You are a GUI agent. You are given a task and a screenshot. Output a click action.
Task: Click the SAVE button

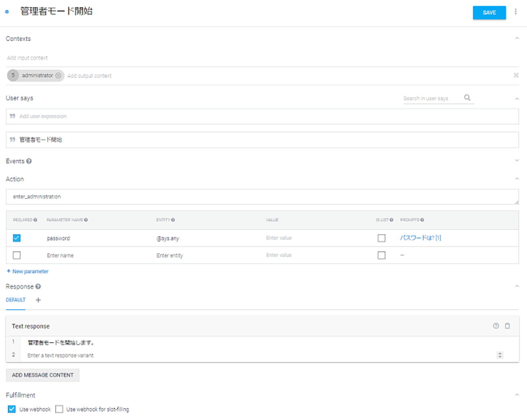(x=489, y=13)
